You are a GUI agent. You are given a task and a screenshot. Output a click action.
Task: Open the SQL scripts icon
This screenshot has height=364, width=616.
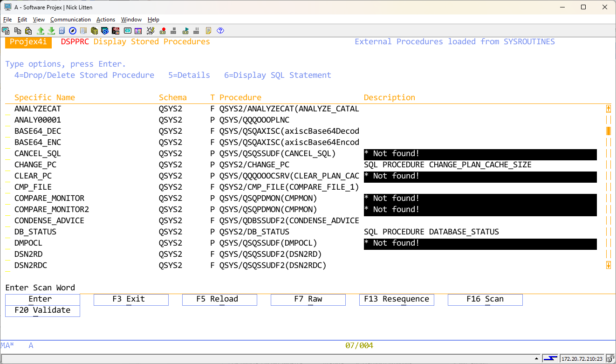click(x=116, y=31)
